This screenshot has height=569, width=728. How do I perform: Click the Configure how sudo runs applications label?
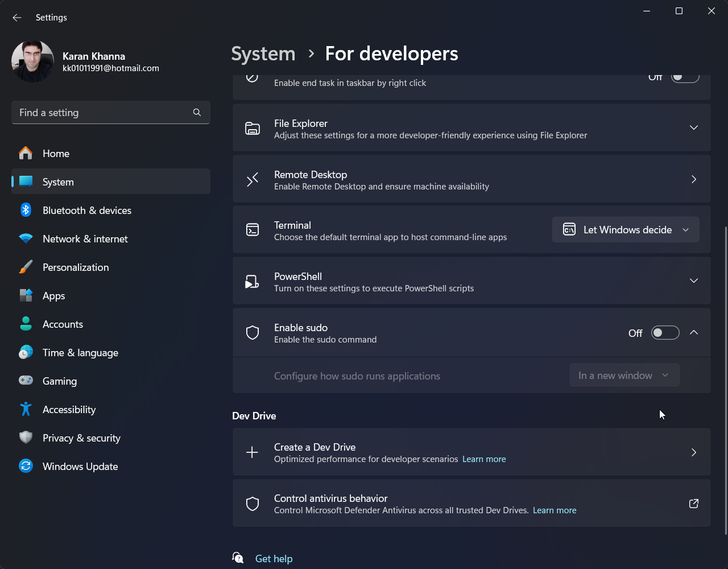pos(357,376)
